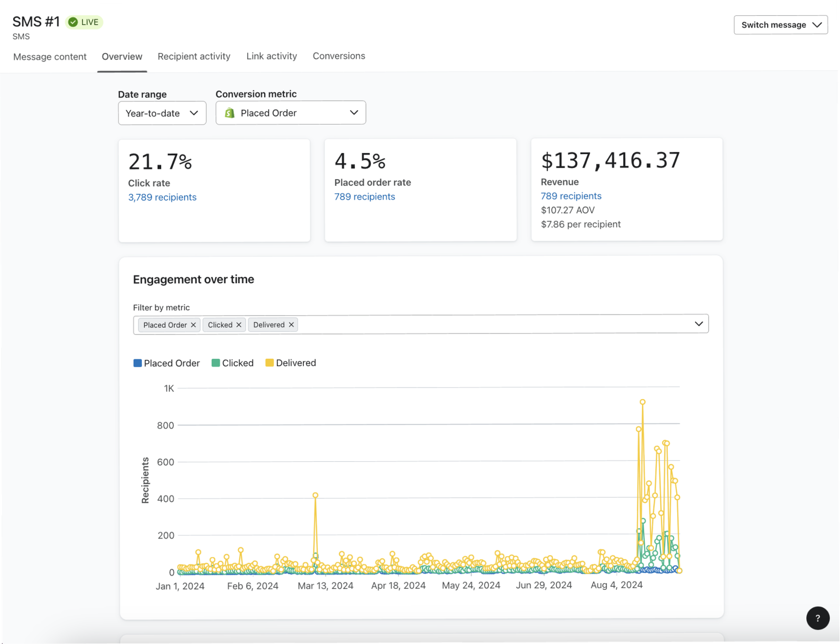The width and height of the screenshot is (840, 644).
Task: Click the $7.86 per recipient text
Action: (x=581, y=224)
